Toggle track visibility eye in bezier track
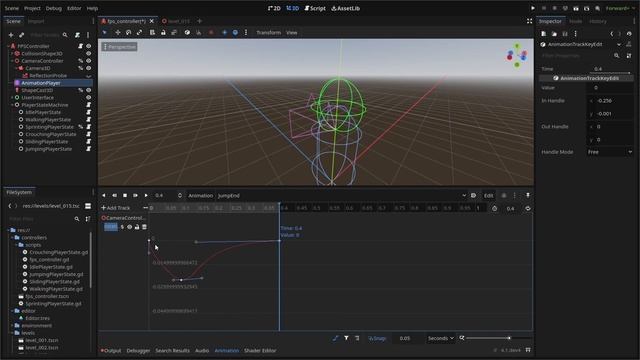 (x=129, y=227)
